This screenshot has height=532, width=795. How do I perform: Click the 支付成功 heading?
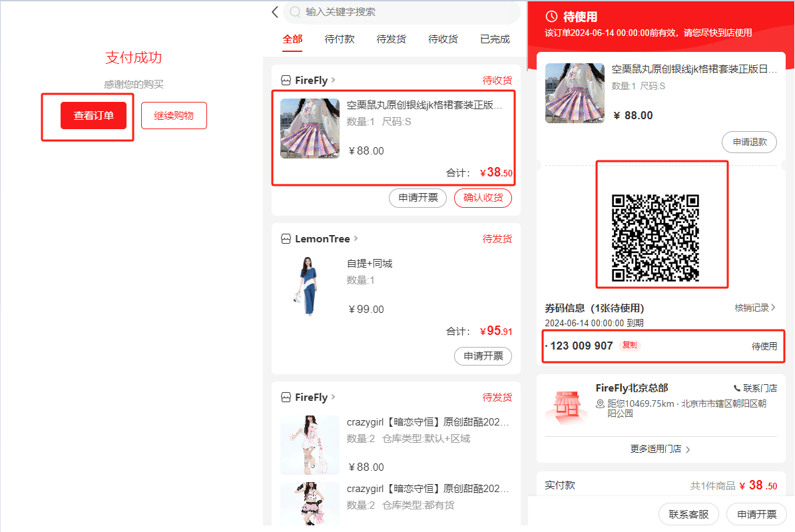pyautogui.click(x=133, y=57)
